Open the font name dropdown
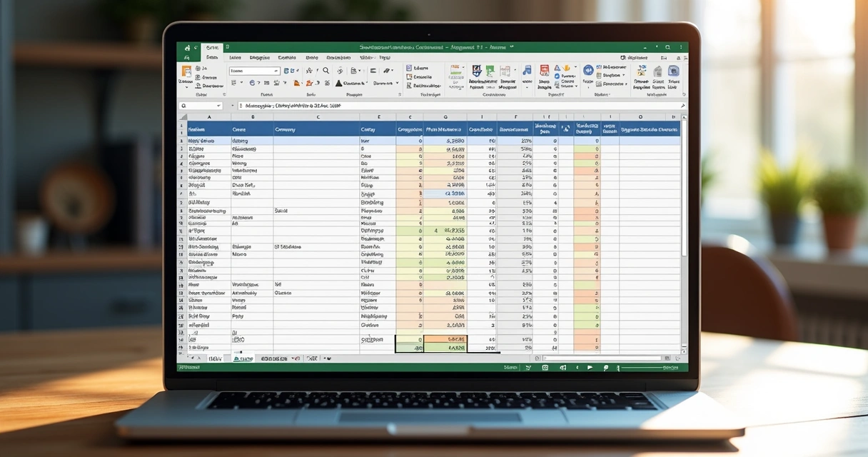Screen dimensions: 868x457 click(256, 69)
